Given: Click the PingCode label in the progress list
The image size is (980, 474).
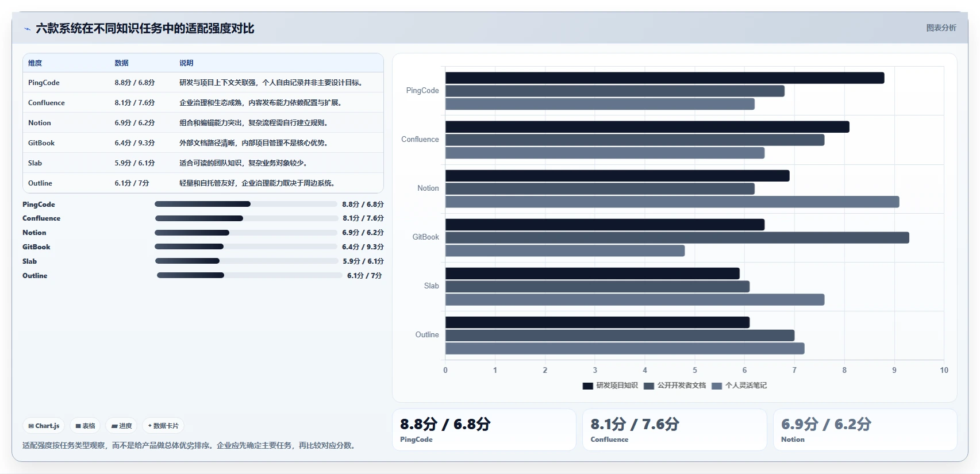Looking at the screenshot, I should click(x=39, y=205).
